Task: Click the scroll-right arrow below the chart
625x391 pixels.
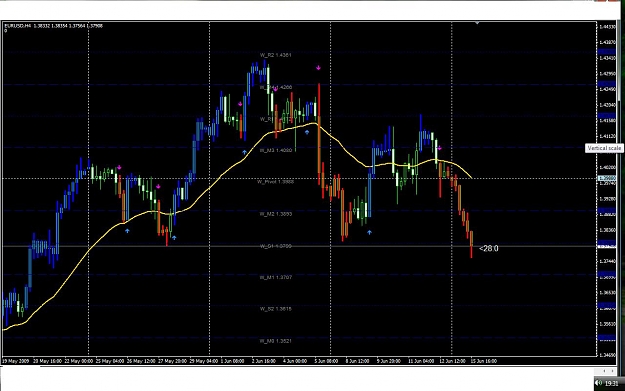Action: 613,371
